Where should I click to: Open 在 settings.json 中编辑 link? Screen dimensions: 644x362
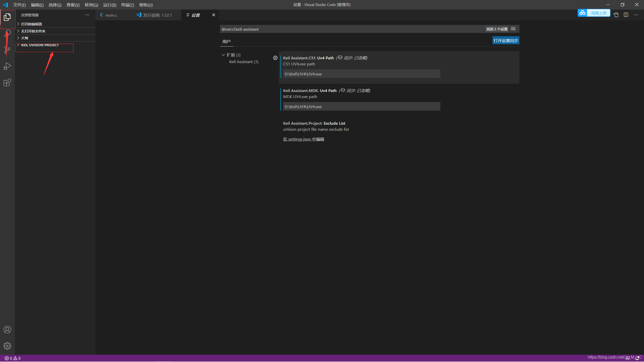[x=304, y=139]
